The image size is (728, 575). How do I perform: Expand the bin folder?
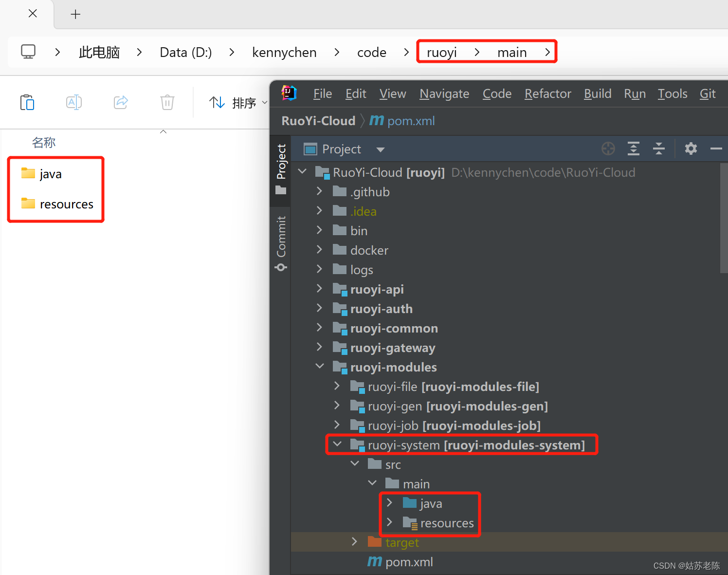319,230
